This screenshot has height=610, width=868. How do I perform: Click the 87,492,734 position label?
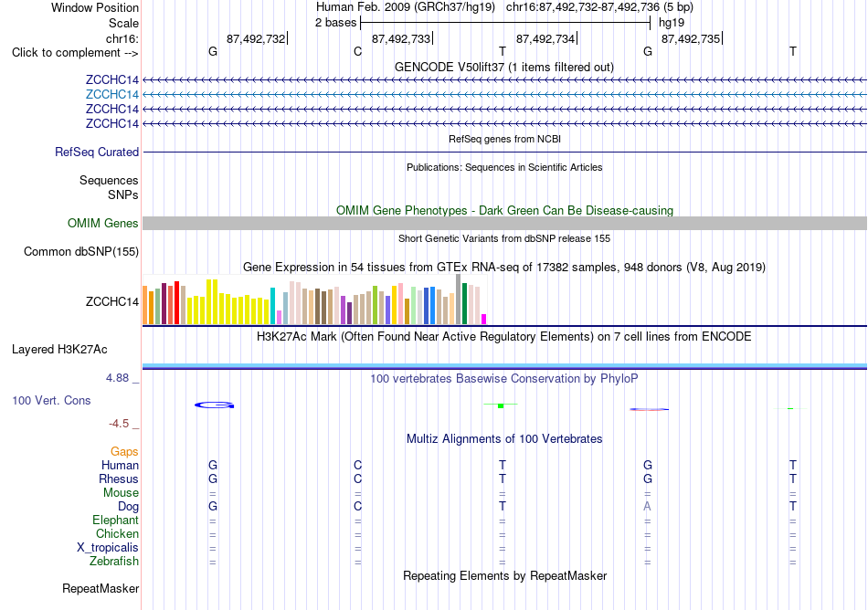545,38
